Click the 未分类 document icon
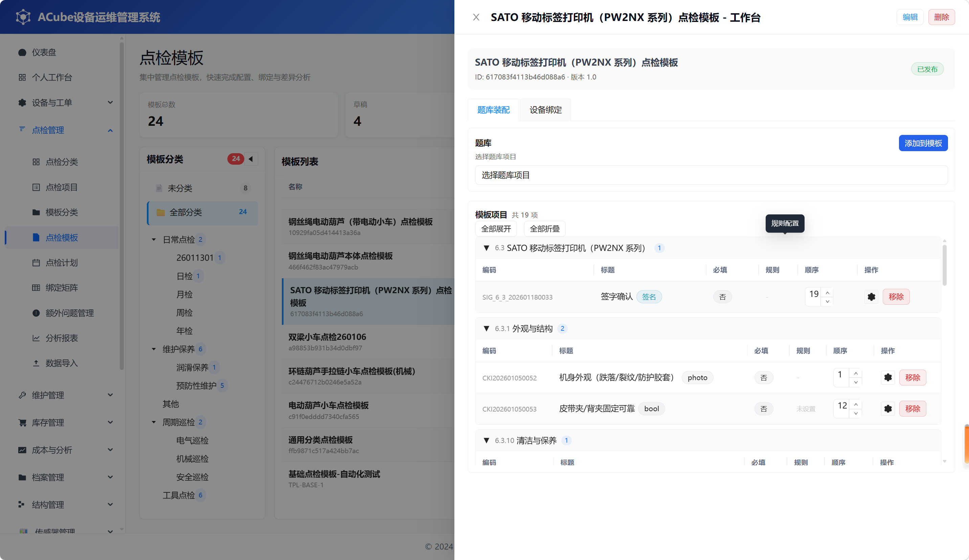 [x=159, y=188]
